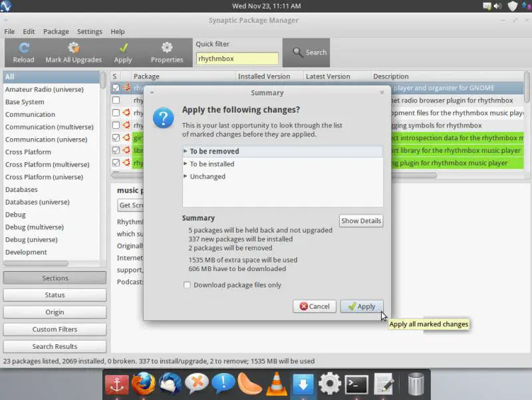Image resolution: width=532 pixels, height=400 pixels.
Task: Open the Summary dialog window menu arrow
Action: tap(152, 92)
